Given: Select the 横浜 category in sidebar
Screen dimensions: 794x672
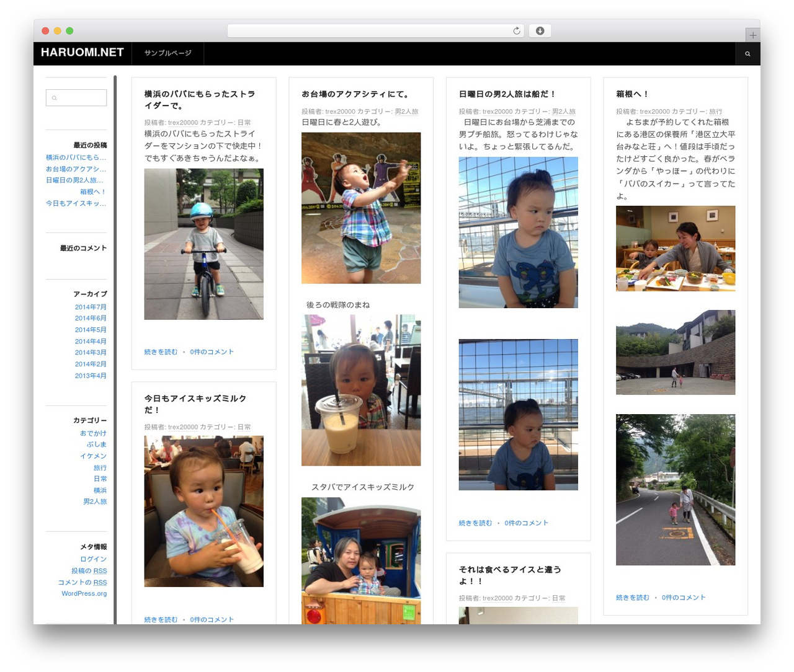Looking at the screenshot, I should [x=100, y=490].
